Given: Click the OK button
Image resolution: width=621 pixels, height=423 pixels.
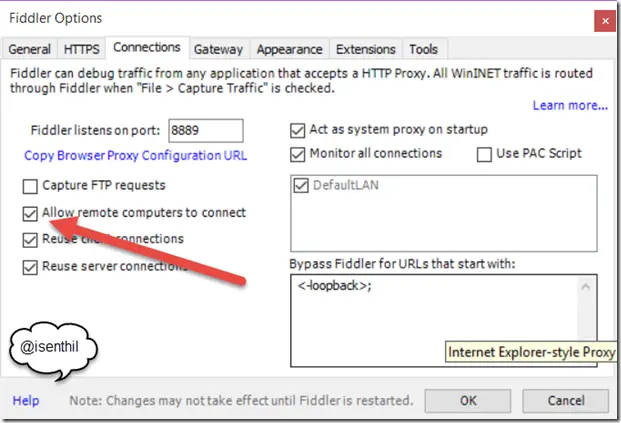Looking at the screenshot, I should click(468, 401).
